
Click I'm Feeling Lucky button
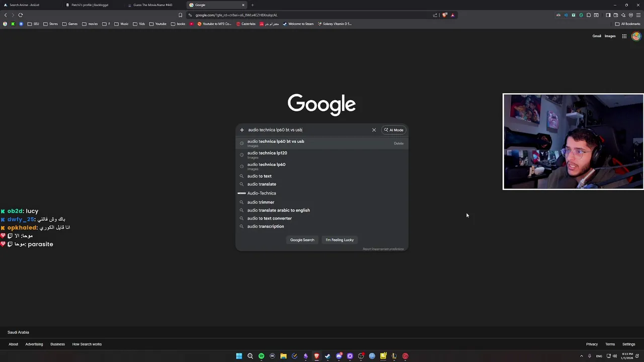tap(340, 240)
